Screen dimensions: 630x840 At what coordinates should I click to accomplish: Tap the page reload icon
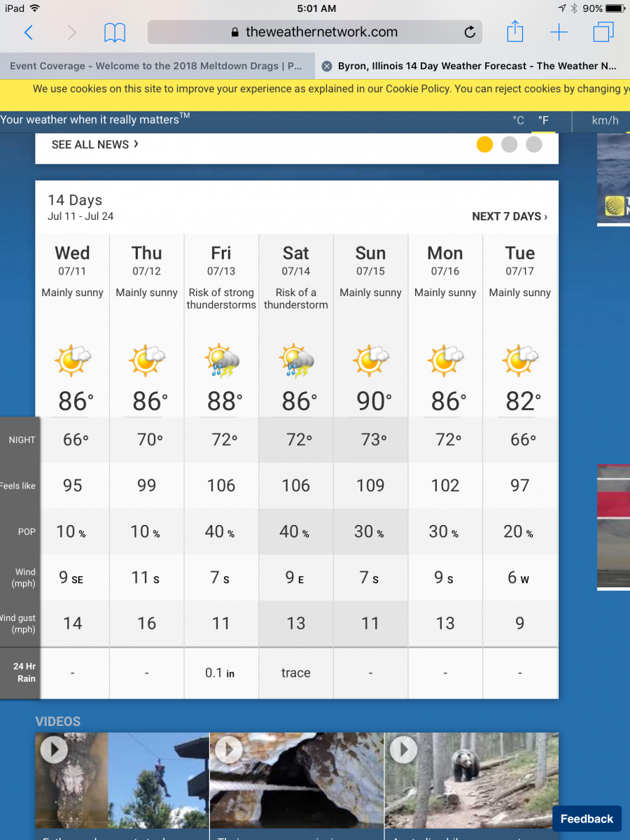point(470,32)
